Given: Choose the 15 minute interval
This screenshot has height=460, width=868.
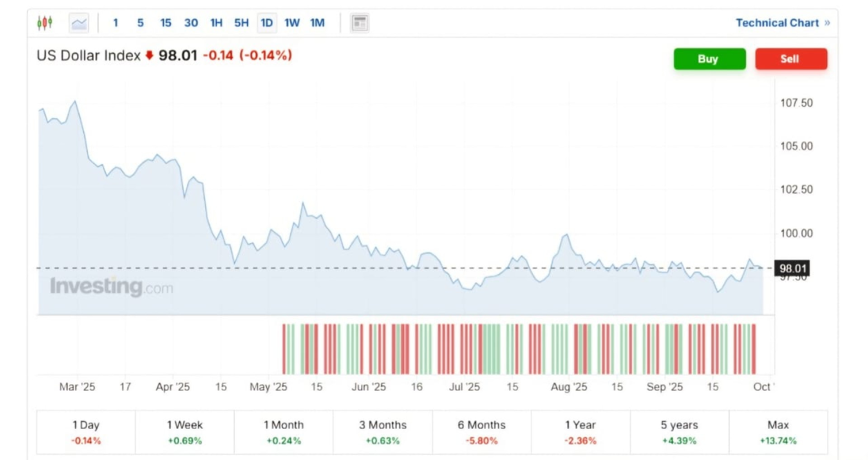Looking at the screenshot, I should (165, 23).
